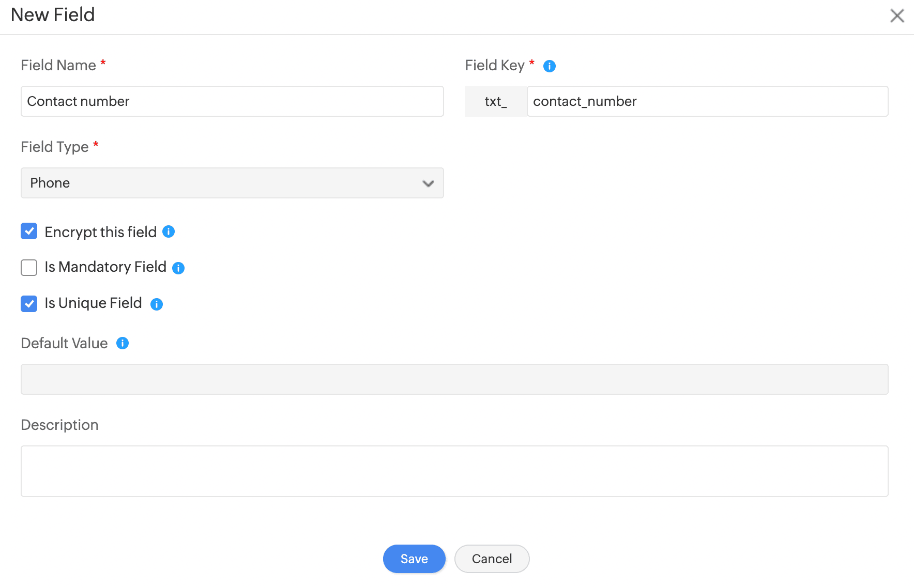Click info icon next to Is Unique Field
This screenshot has height=588, width=914.
157,304
